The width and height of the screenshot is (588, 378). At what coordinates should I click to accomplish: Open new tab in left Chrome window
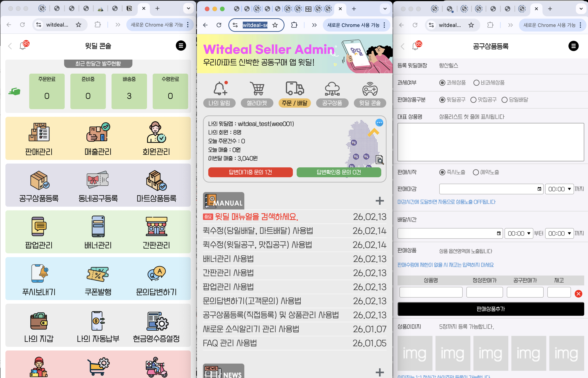(x=157, y=9)
